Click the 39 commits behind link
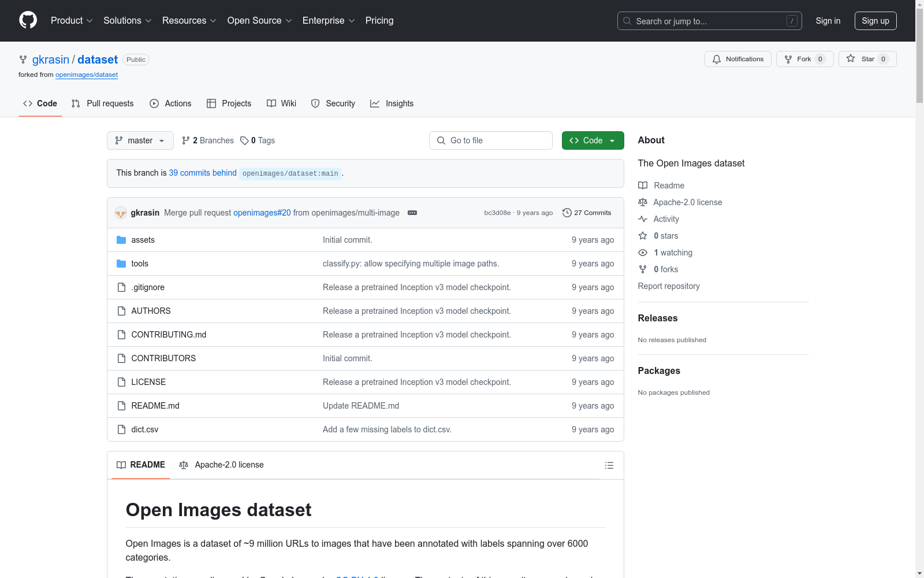The height and width of the screenshot is (578, 924). point(203,173)
